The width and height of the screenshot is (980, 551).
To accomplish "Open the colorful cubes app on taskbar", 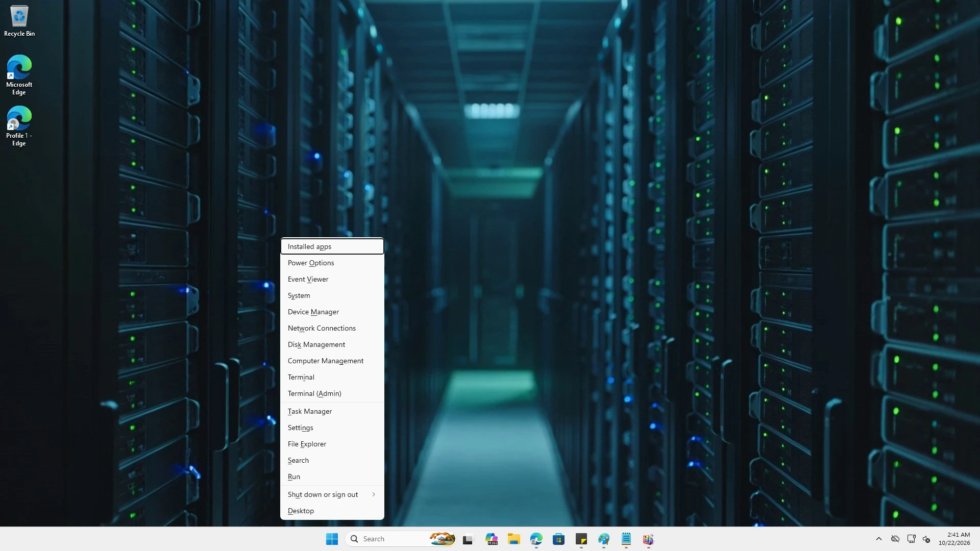I will coord(649,539).
